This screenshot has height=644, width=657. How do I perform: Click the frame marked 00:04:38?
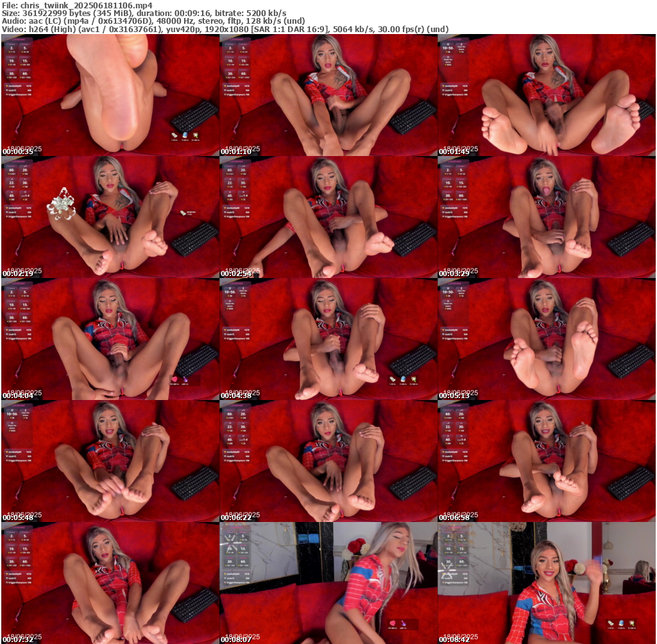(x=328, y=339)
